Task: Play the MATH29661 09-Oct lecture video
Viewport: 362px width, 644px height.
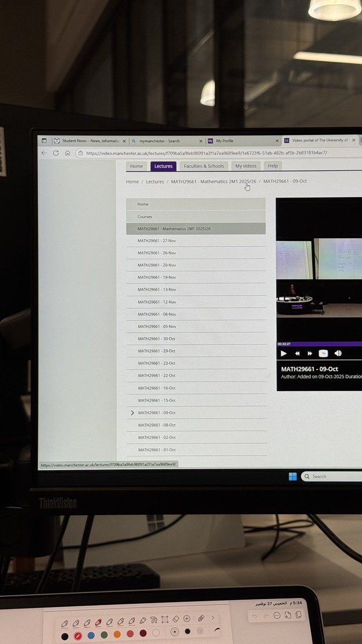Action: (284, 353)
